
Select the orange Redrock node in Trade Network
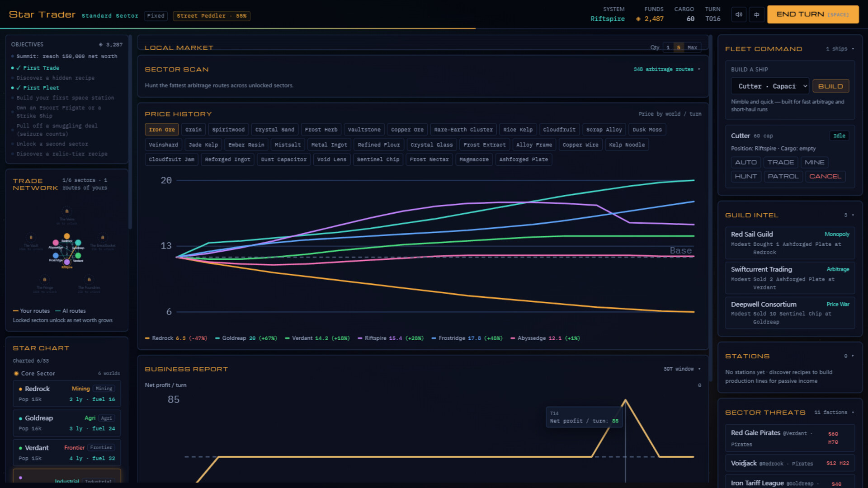coord(67,236)
